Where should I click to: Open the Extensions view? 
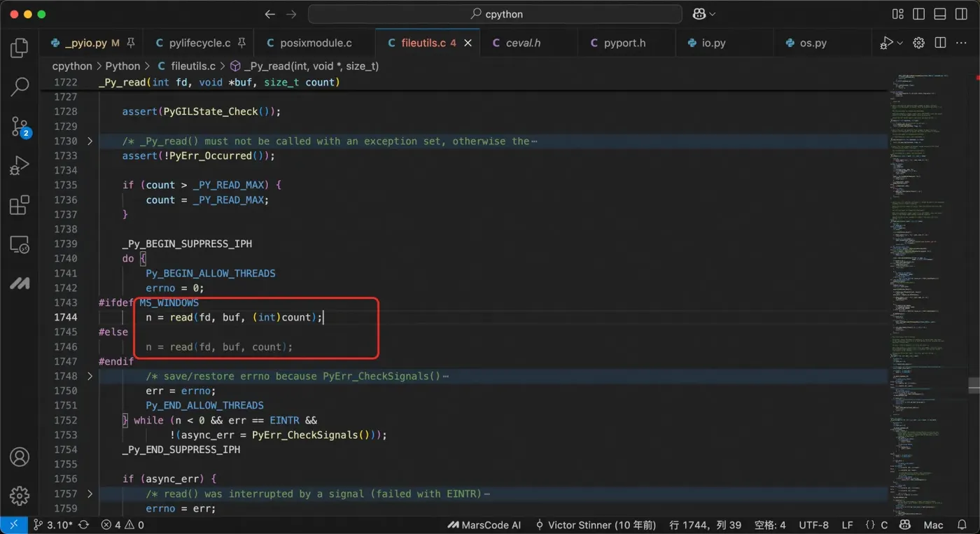click(x=20, y=205)
